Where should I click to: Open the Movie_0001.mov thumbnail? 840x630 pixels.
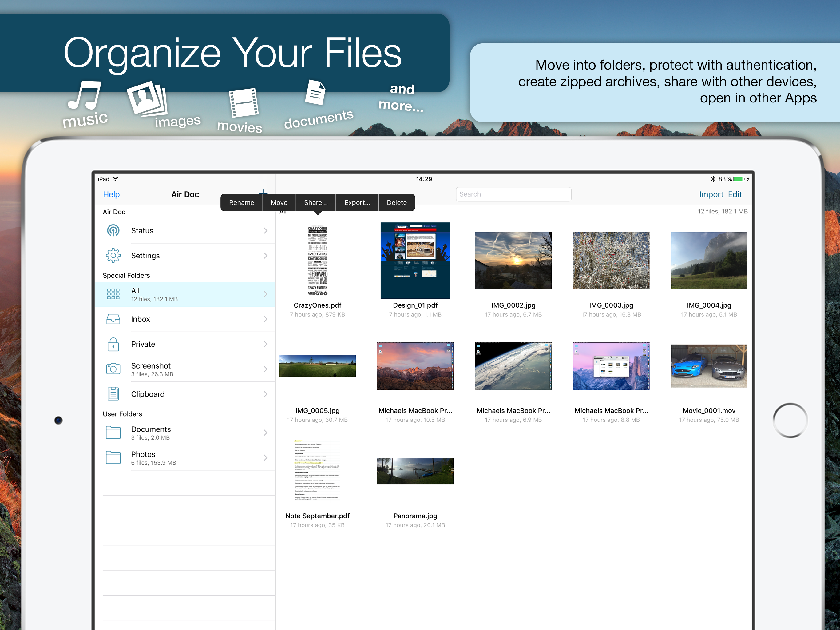709,366
